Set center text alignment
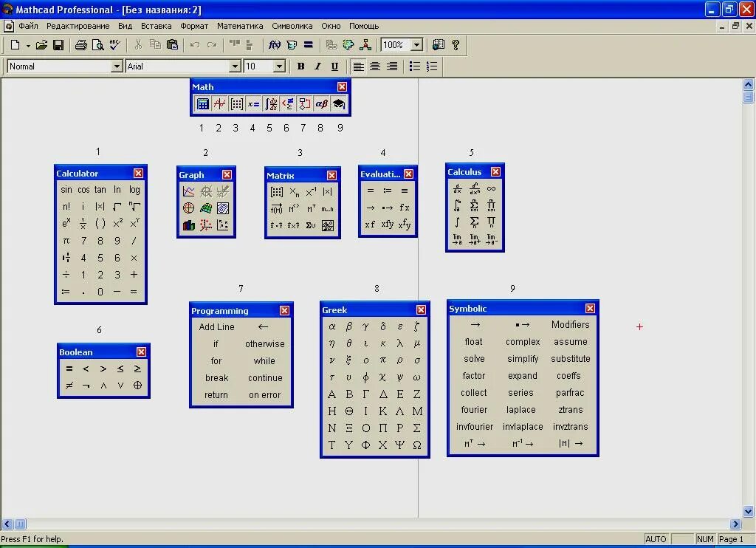The width and height of the screenshot is (756, 548). point(375,66)
